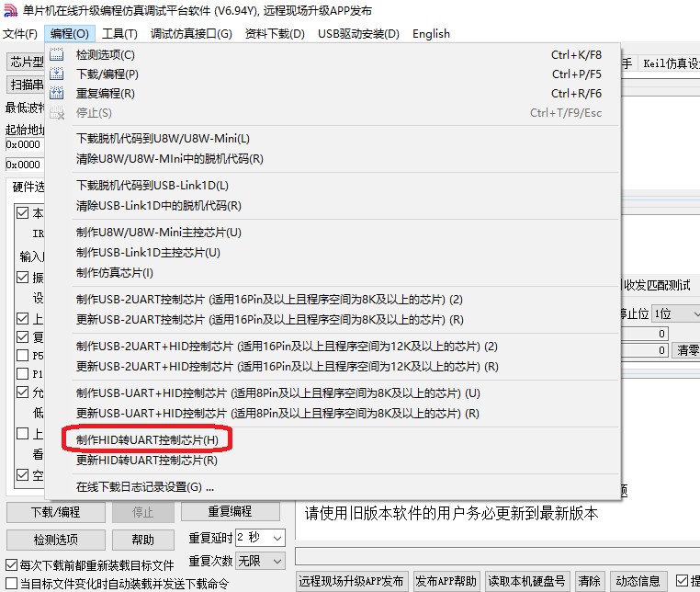Click the 检测选项(C) menu icon
700x592 pixels.
click(x=57, y=54)
